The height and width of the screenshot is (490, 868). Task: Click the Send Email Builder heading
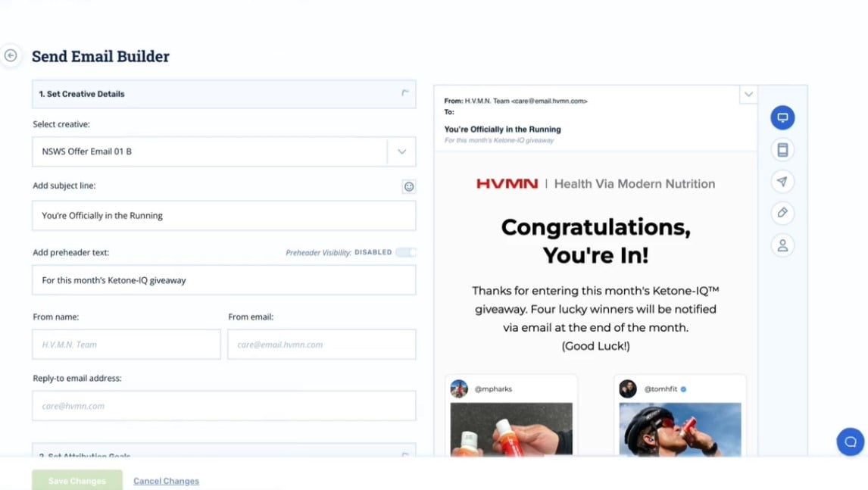(x=100, y=57)
